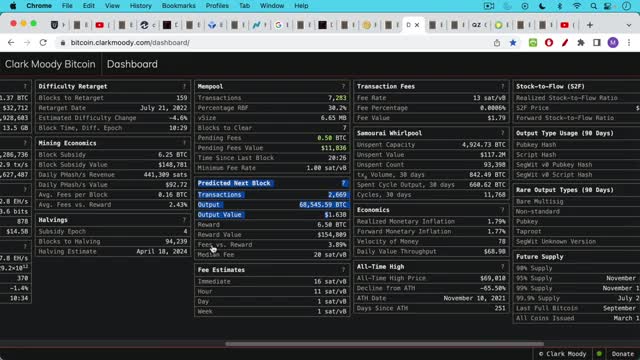Screen dimensions: 640x360
Task: Go forward one page
Action: click(x=27, y=42)
